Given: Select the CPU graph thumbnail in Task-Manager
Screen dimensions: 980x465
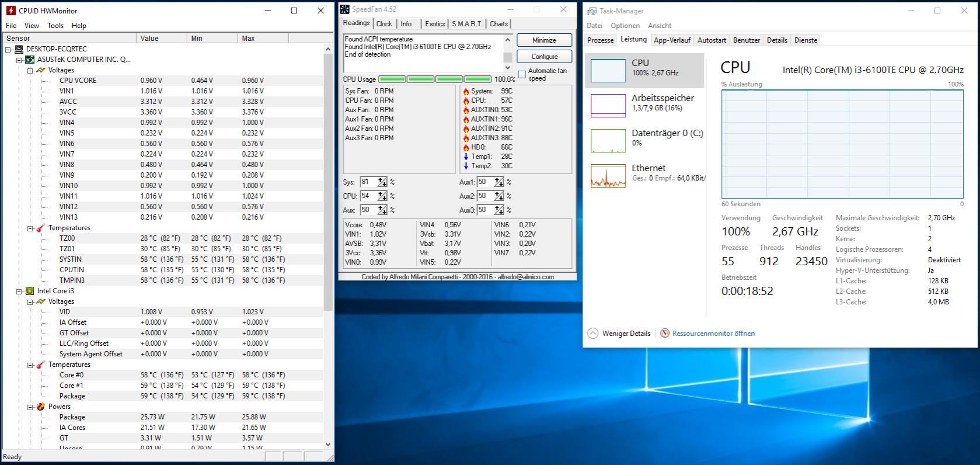Looking at the screenshot, I should pyautogui.click(x=608, y=71).
